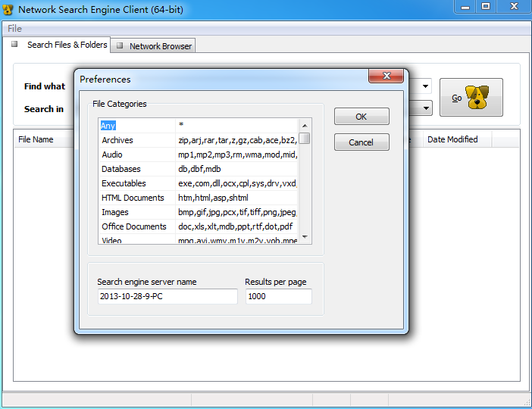The image size is (532, 409).
Task: Click the File Categories scroll up arrow
Action: 305,126
